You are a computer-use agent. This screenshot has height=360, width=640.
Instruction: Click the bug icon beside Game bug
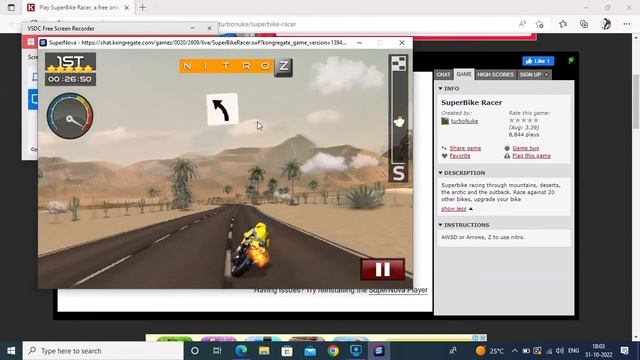(507, 148)
